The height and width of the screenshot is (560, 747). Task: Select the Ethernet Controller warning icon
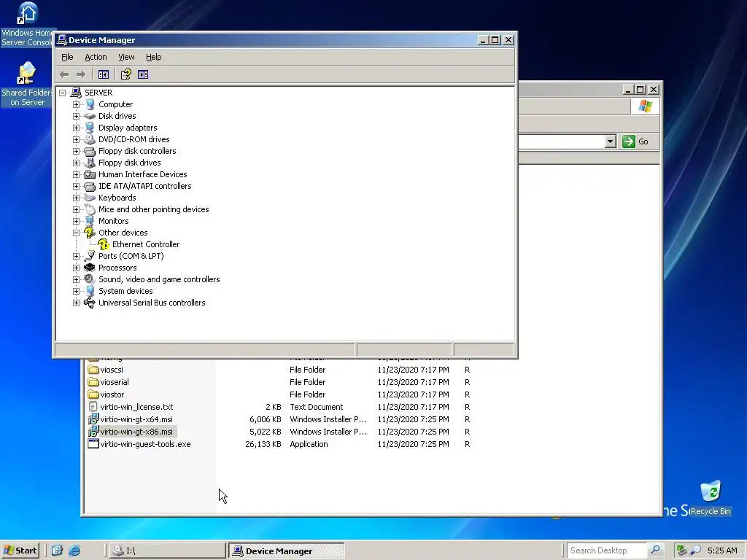(104, 244)
